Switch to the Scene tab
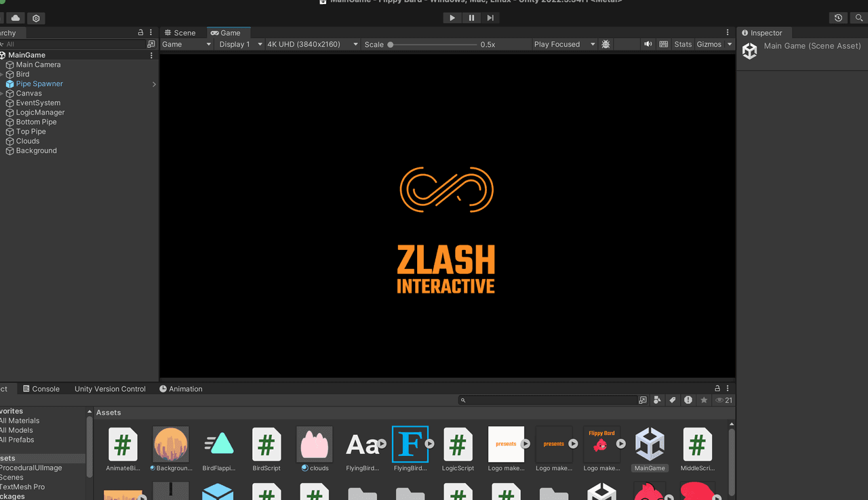 tap(180, 33)
